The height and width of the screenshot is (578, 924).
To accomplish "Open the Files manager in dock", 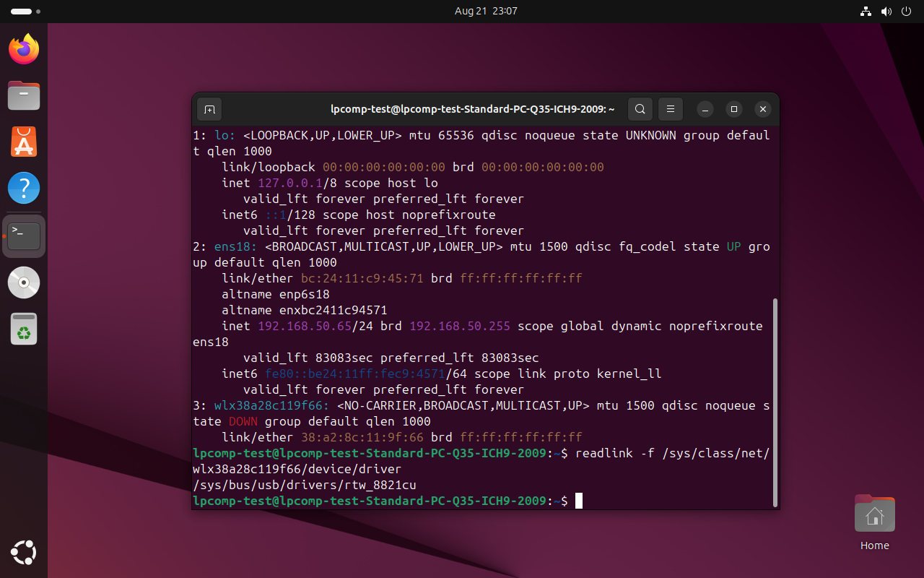I will tap(24, 95).
